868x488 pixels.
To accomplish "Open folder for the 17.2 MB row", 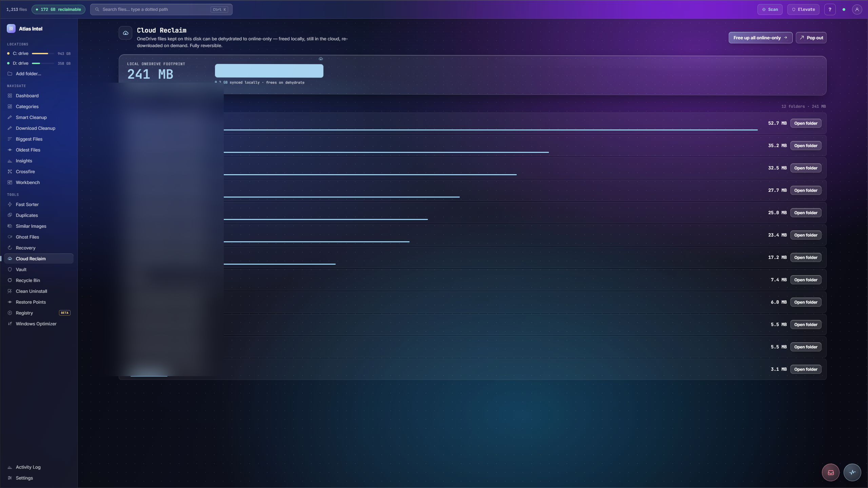I will [806, 258].
